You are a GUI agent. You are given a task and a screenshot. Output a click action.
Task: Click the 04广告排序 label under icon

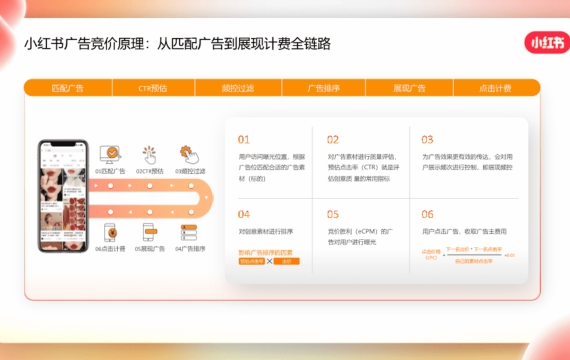[x=190, y=249]
